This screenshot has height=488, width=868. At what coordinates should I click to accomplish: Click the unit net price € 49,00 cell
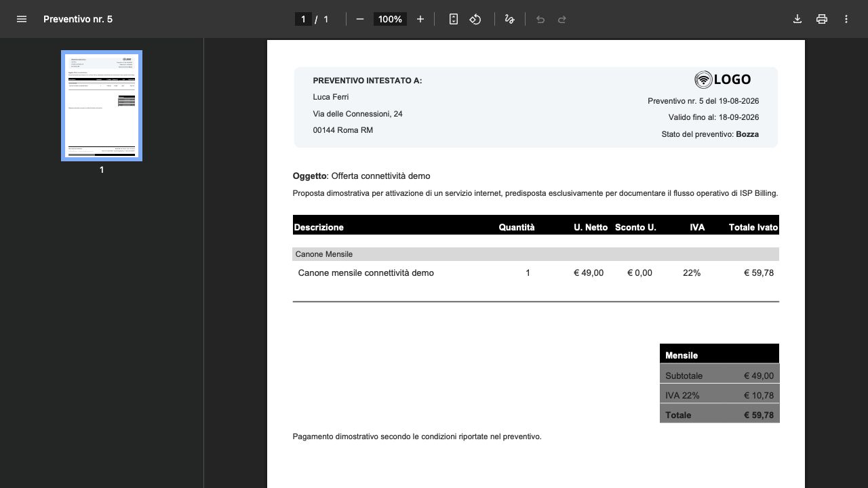(x=589, y=273)
